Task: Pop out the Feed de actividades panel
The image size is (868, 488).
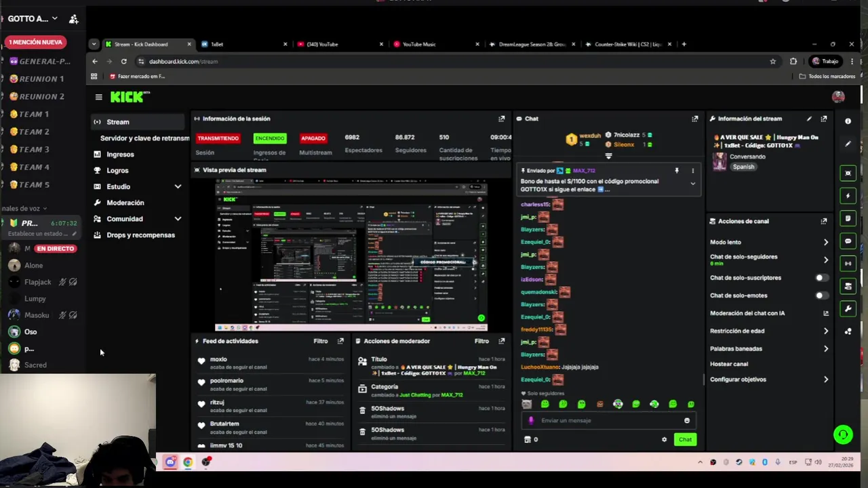Action: click(341, 341)
